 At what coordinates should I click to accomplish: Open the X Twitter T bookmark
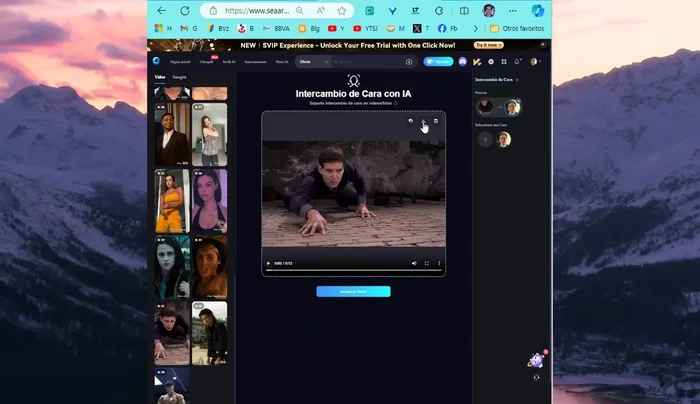[x=421, y=29]
